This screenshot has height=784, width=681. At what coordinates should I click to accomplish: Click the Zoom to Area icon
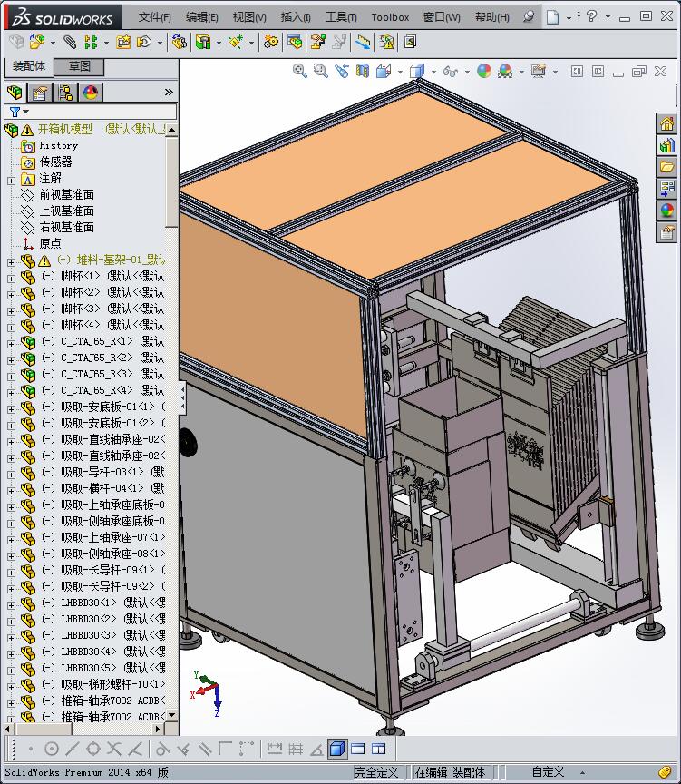pyautogui.click(x=320, y=71)
